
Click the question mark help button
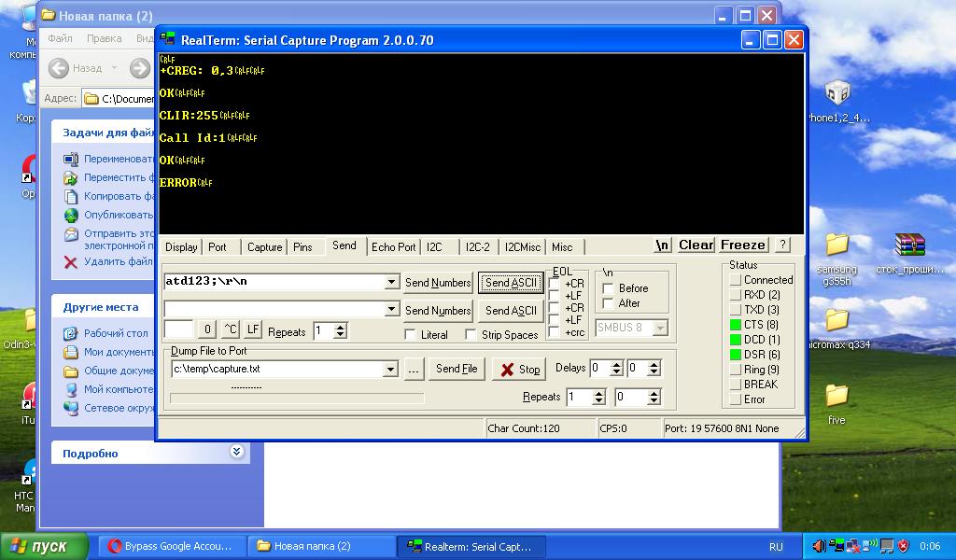tap(782, 245)
